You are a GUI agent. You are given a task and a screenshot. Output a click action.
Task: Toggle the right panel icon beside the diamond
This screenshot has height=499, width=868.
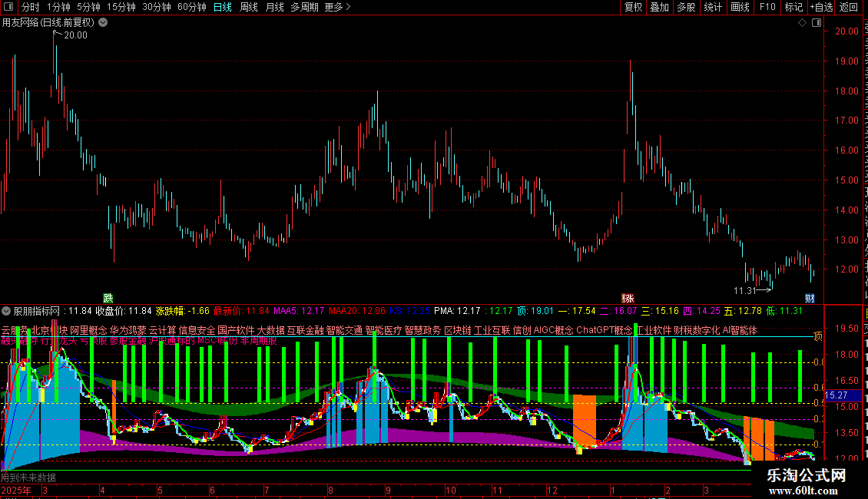[x=817, y=23]
